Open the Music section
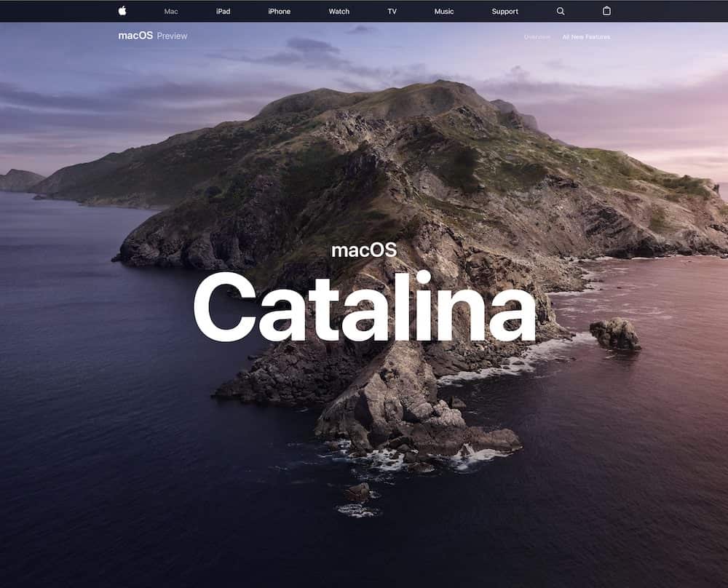Viewport: 728px width, 588px height. (x=444, y=12)
